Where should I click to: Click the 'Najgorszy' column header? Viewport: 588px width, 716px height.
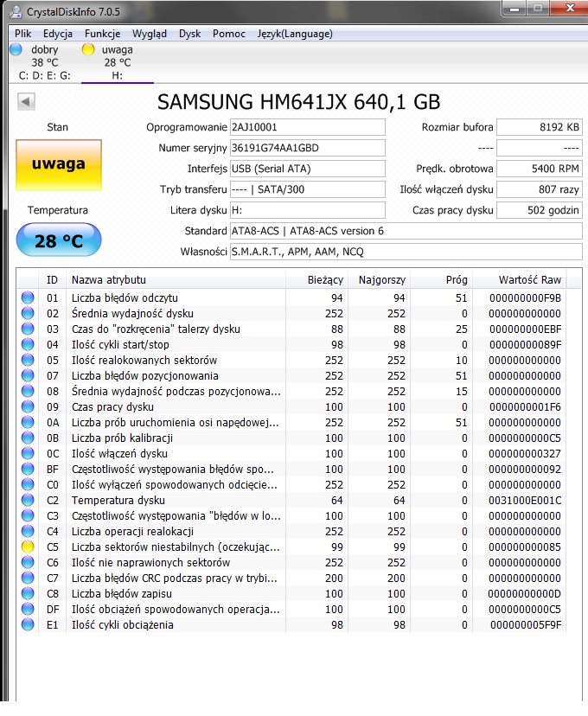(379, 279)
